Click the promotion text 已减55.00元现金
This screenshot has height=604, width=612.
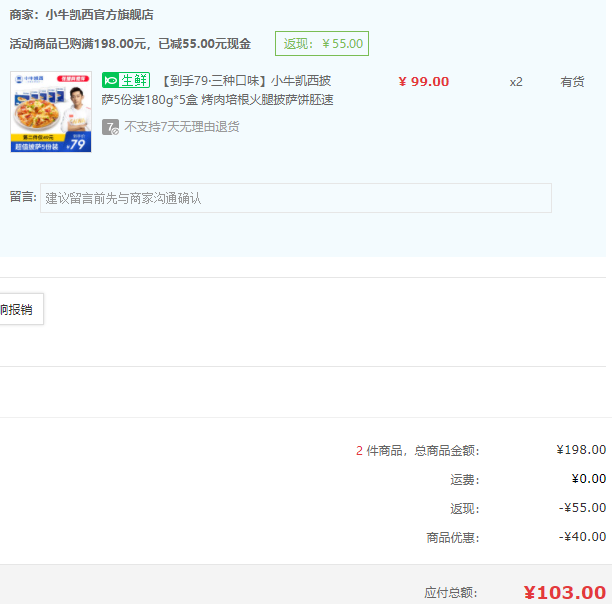click(205, 44)
